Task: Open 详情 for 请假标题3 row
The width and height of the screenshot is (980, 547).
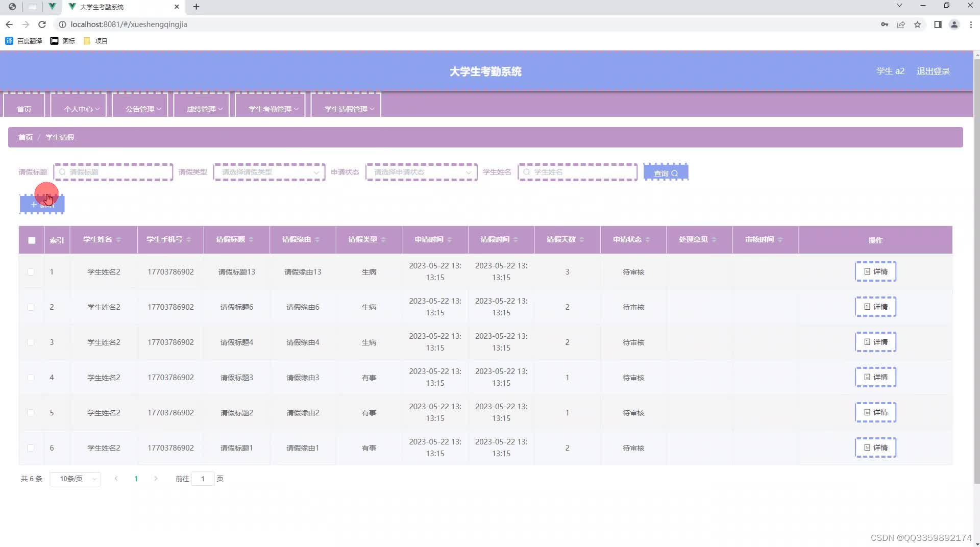Action: point(875,377)
